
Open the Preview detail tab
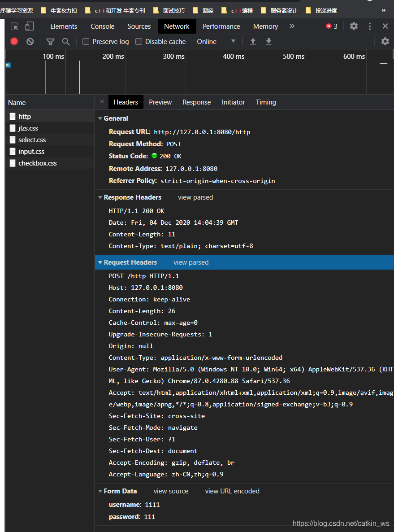160,102
